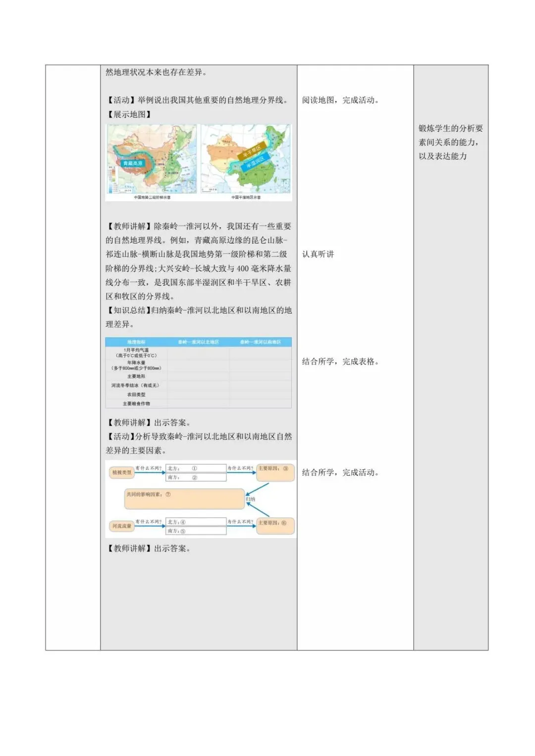535x756 pixels.
Task: Click the China terrain three-step ladder map
Action: [x=152, y=159]
